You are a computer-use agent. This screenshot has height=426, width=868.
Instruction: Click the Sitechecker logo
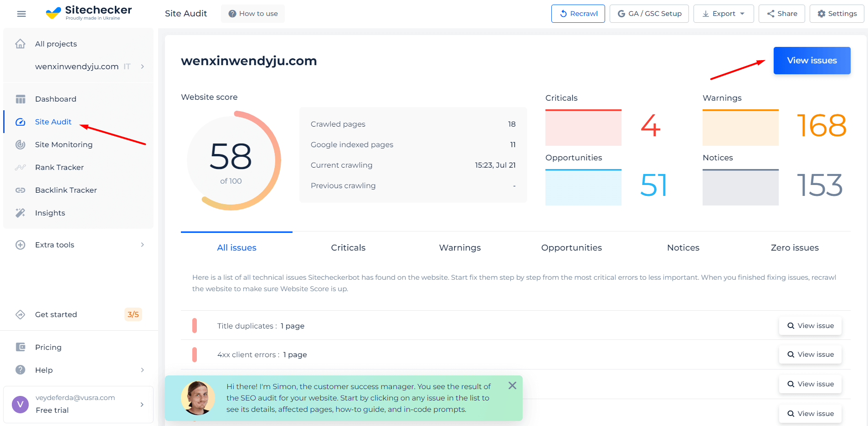point(89,13)
